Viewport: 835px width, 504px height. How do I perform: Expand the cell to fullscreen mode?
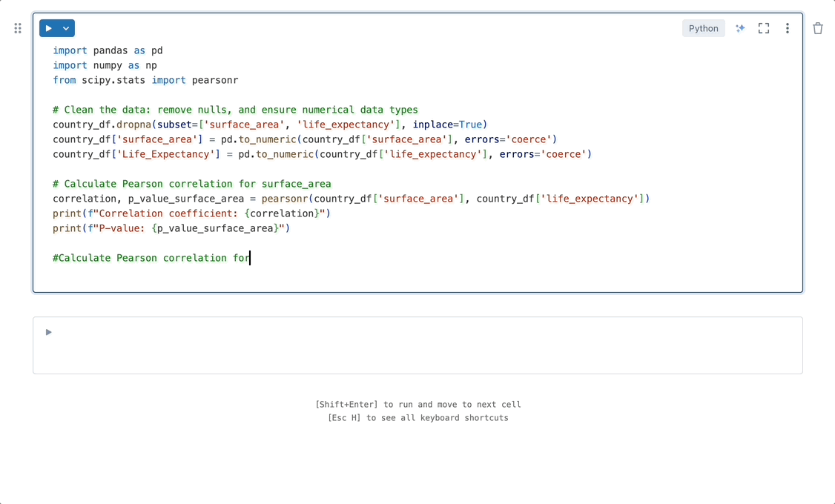(x=763, y=27)
